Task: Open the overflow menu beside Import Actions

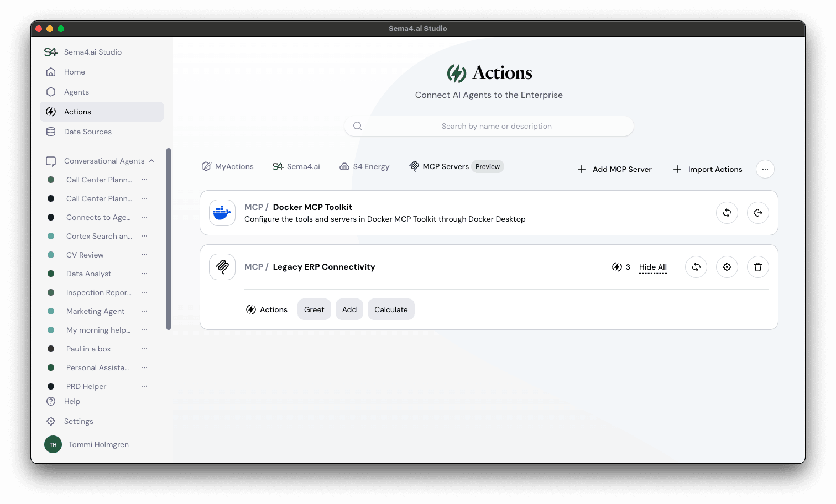Action: 765,169
